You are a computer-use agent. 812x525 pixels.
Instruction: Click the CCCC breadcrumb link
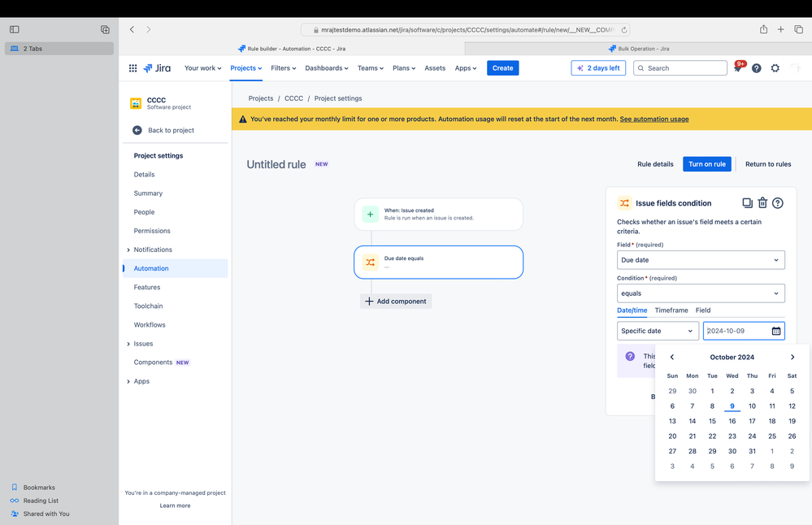coord(293,98)
